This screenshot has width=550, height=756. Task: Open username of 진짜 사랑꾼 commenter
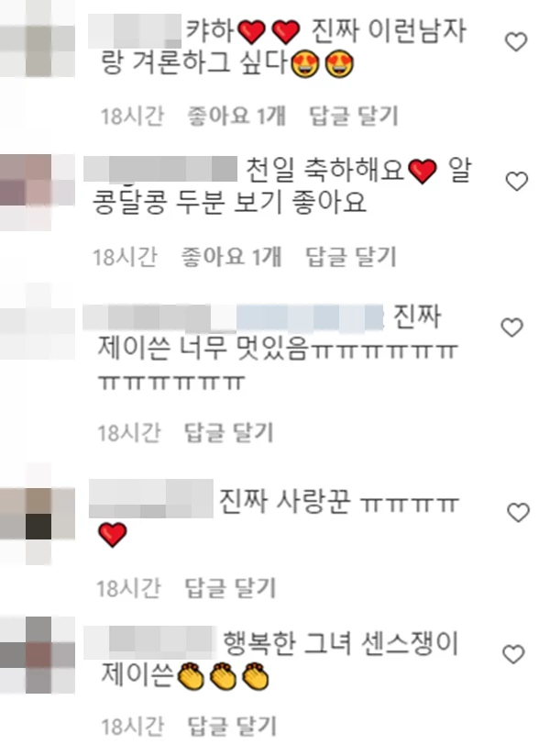pyautogui.click(x=151, y=498)
